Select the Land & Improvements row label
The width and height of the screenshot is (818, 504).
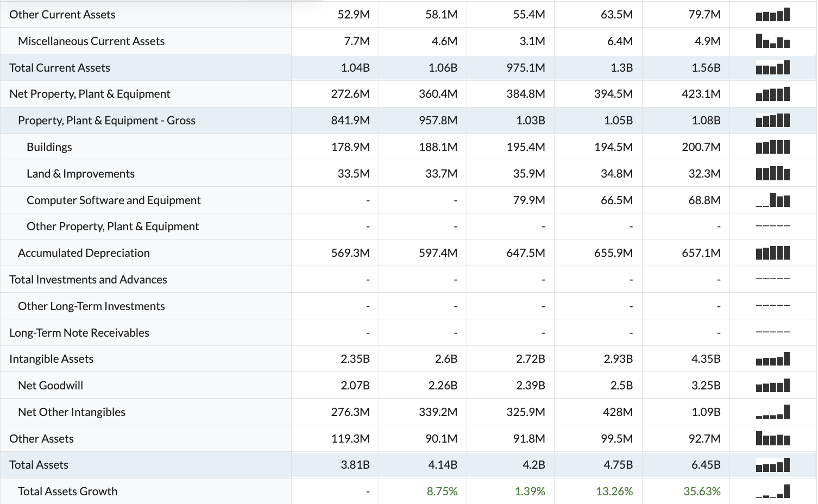(80, 174)
